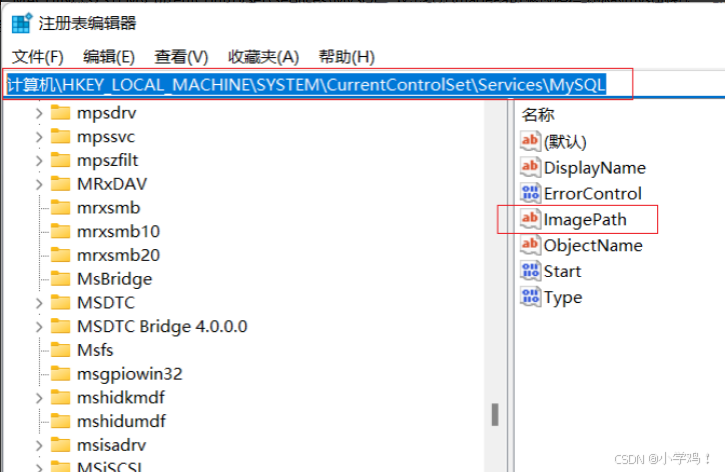Expand the mpszfilt tree node

click(39, 160)
